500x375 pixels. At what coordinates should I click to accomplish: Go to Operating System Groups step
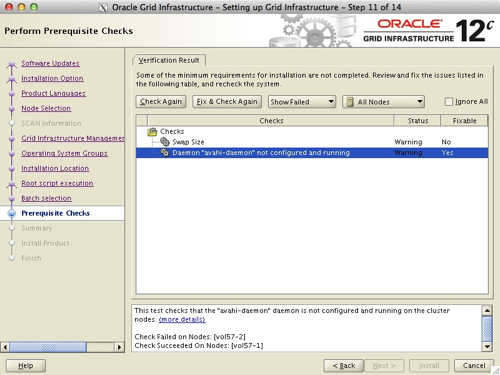pyautogui.click(x=64, y=153)
